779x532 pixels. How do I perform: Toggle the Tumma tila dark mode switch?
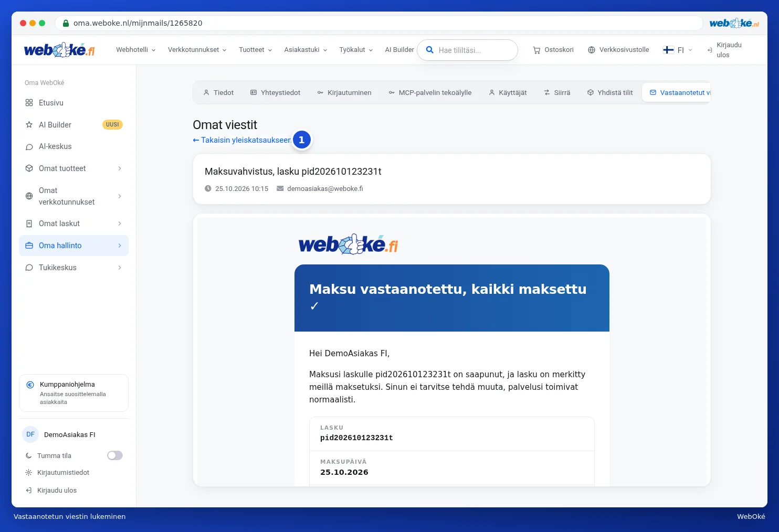(x=115, y=455)
